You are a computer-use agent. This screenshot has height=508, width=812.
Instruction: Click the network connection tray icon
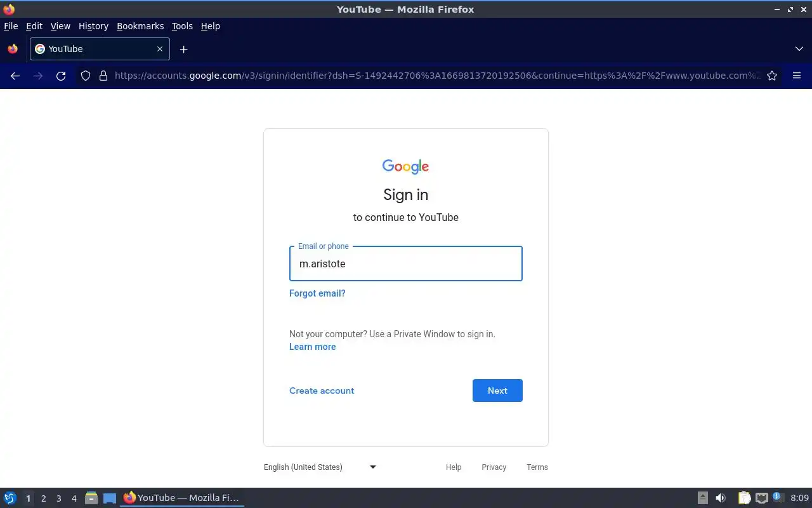(761, 498)
